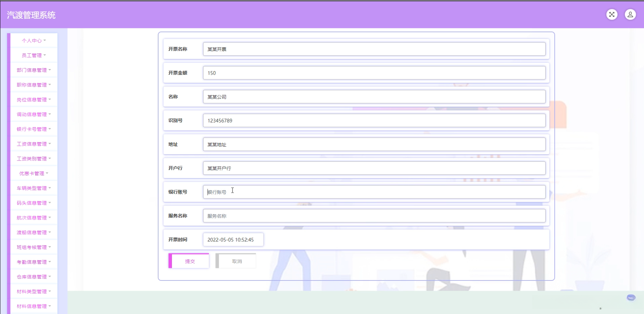Expand the 工资信息管理 sidebar menu
The height and width of the screenshot is (314, 644).
(x=34, y=144)
